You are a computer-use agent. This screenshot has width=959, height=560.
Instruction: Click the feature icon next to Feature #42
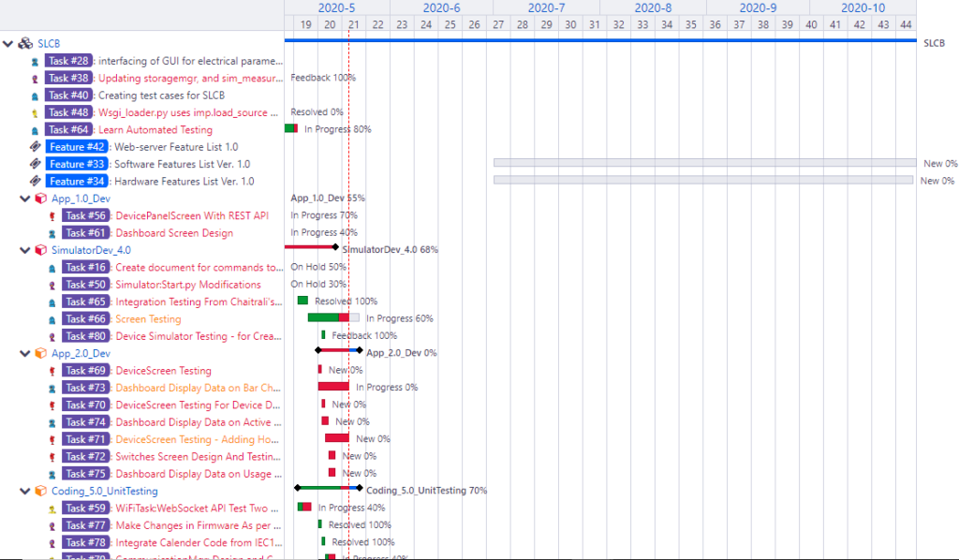click(x=35, y=147)
